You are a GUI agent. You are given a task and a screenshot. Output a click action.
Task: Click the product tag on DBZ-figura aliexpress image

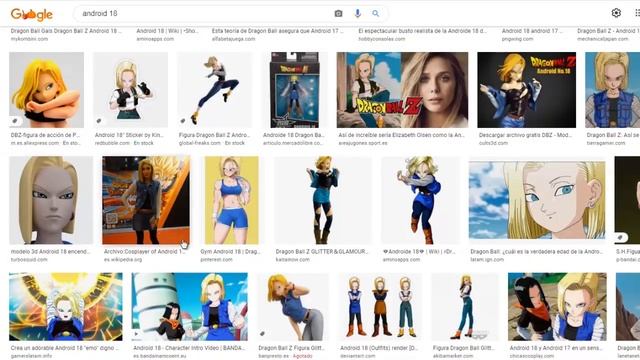(15, 121)
